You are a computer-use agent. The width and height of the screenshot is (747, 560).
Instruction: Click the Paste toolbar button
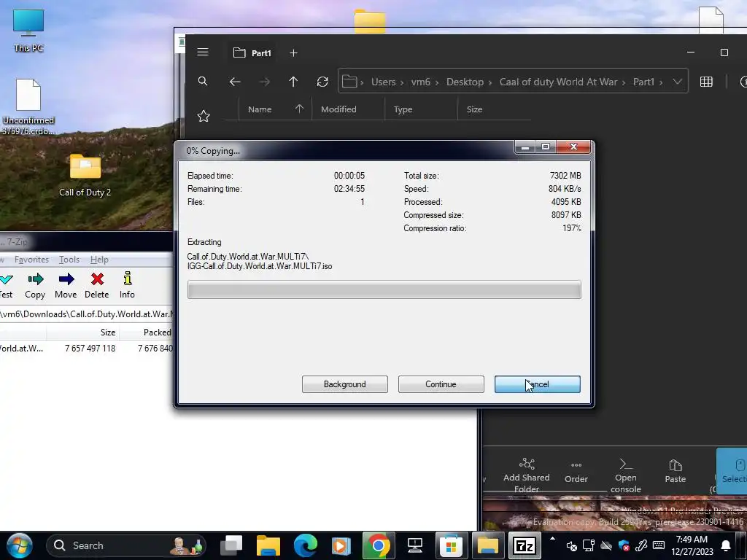click(x=675, y=472)
